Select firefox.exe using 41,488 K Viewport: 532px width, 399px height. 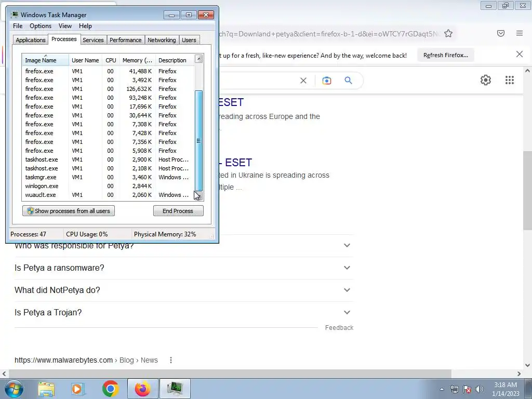108,71
